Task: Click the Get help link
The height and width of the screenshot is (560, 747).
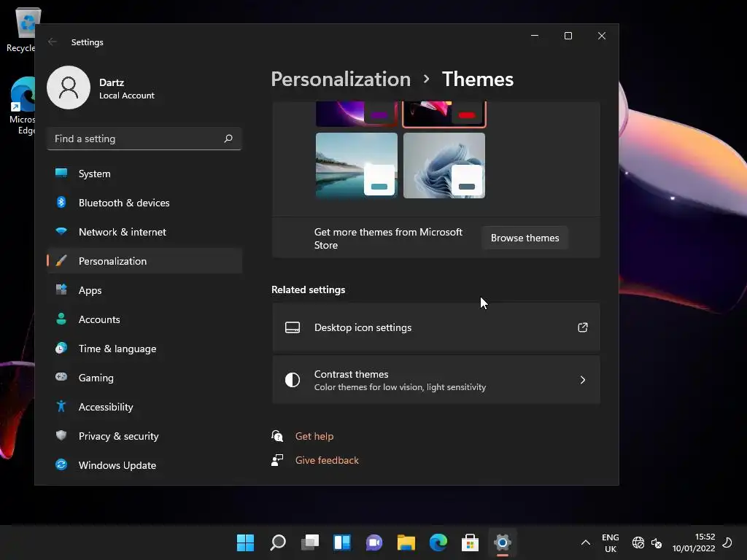Action: [314, 436]
